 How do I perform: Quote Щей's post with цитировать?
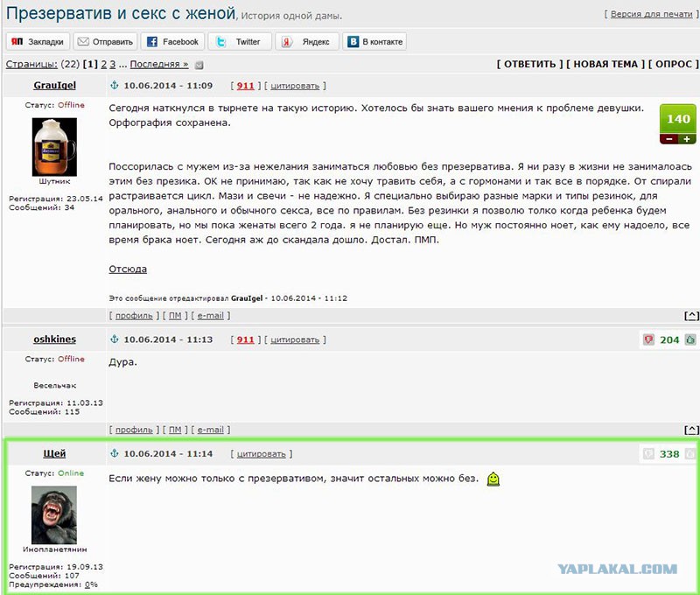[x=261, y=454]
